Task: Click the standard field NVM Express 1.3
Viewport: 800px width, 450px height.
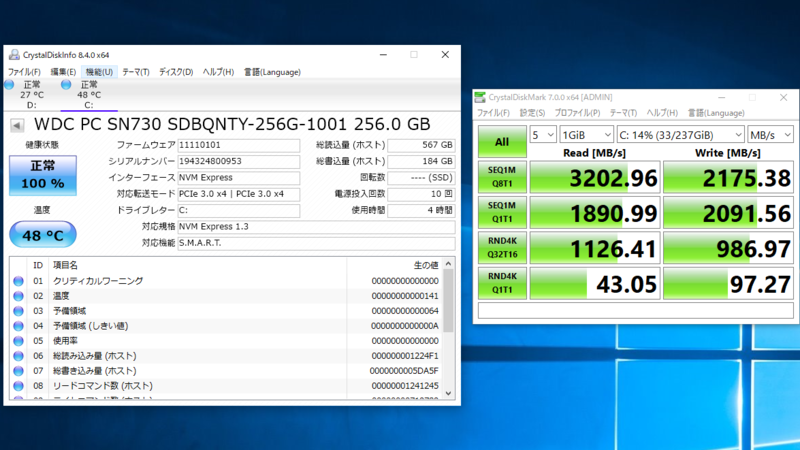Action: point(316,227)
